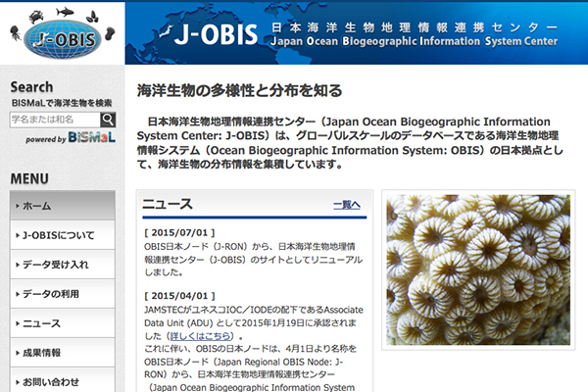Click the news date 2015/07/01
This screenshot has width=588, height=392.
pos(179,232)
